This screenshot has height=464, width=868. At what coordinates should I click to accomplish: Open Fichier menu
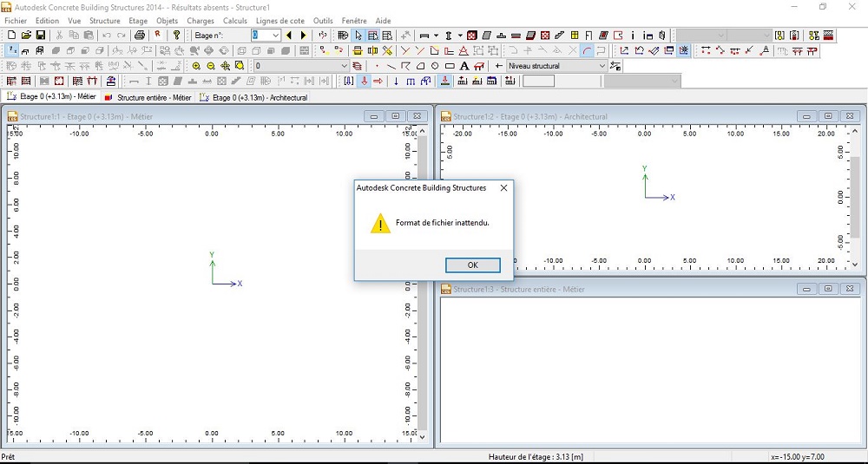(16, 21)
